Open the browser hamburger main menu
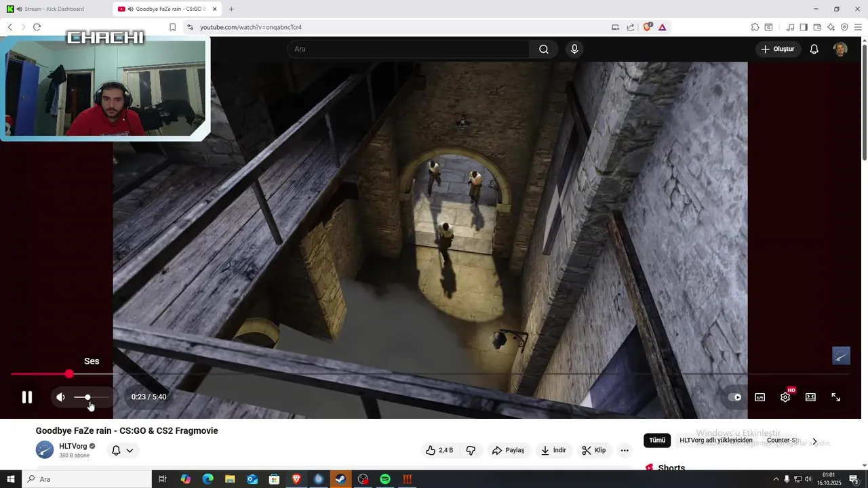The image size is (868, 488). (858, 27)
